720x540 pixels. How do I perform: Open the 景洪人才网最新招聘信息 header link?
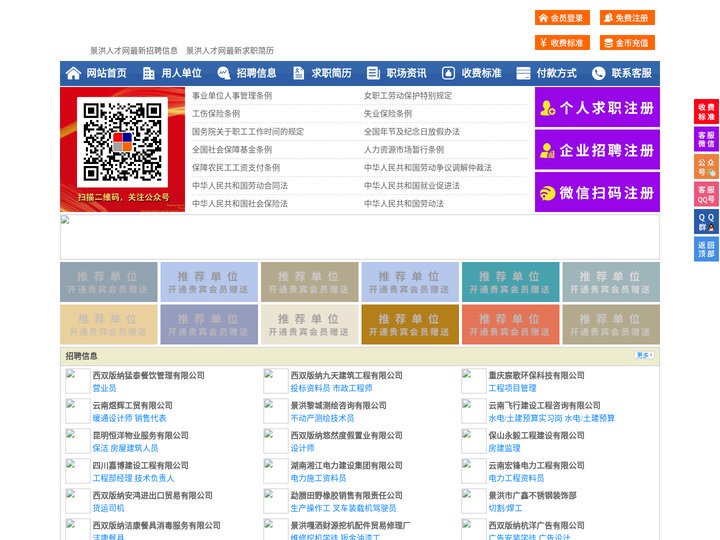click(x=134, y=51)
